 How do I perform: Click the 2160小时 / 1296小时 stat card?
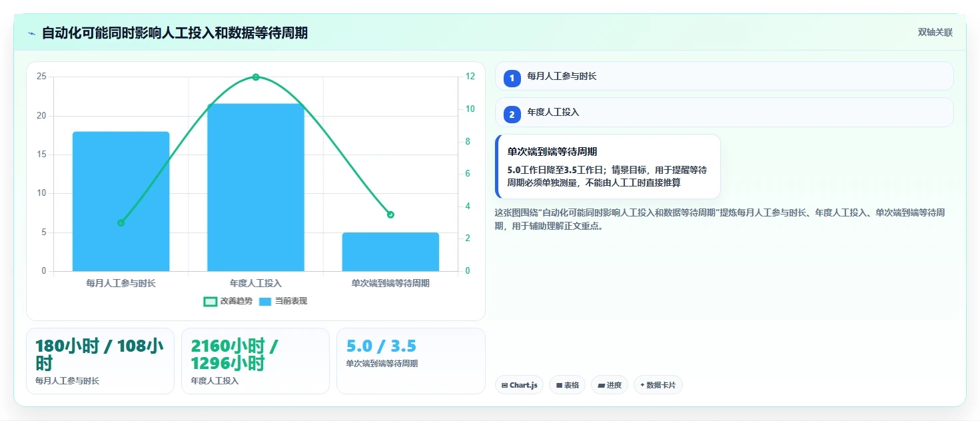click(x=255, y=361)
